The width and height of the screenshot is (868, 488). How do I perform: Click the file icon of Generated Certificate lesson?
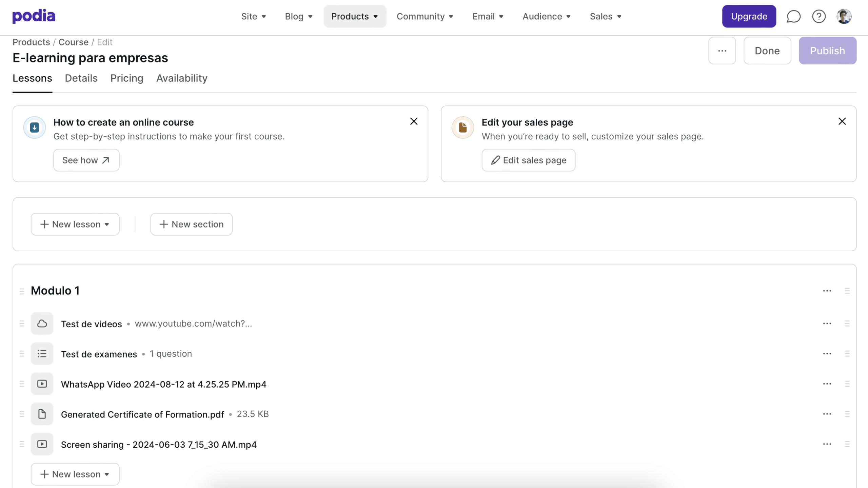(42, 414)
